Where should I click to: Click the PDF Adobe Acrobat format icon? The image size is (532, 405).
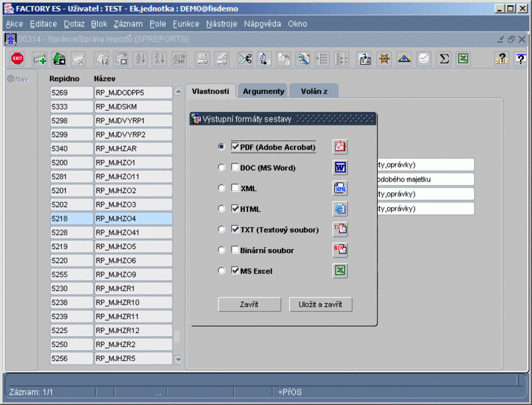[341, 146]
